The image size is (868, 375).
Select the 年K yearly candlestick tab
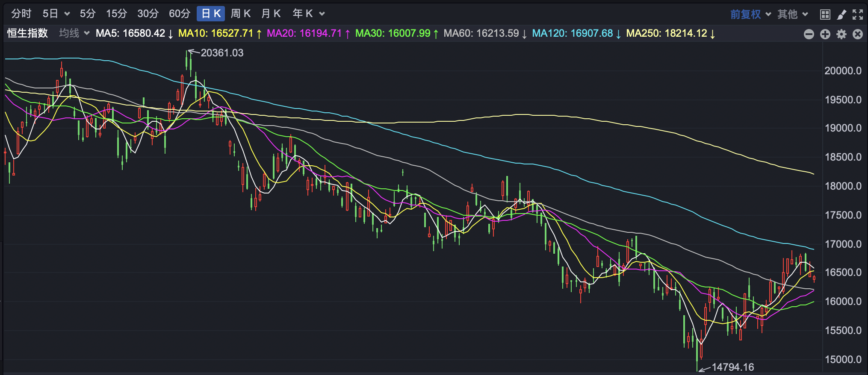(303, 14)
